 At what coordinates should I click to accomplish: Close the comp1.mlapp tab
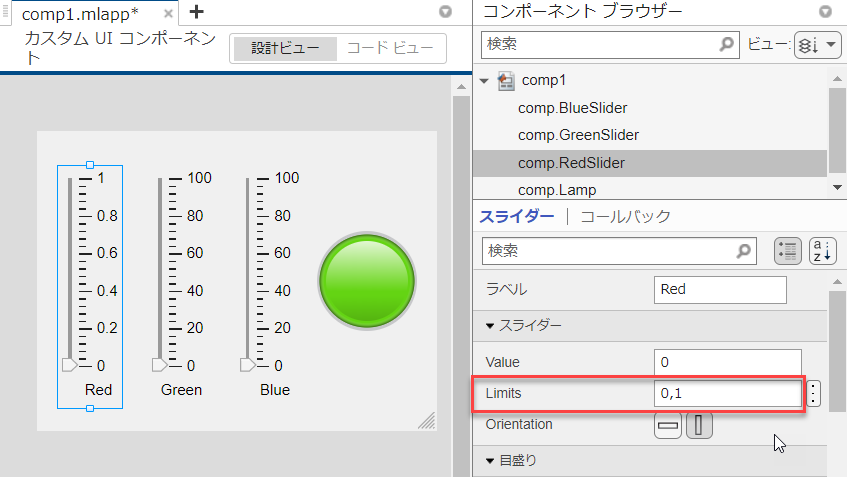point(168,13)
